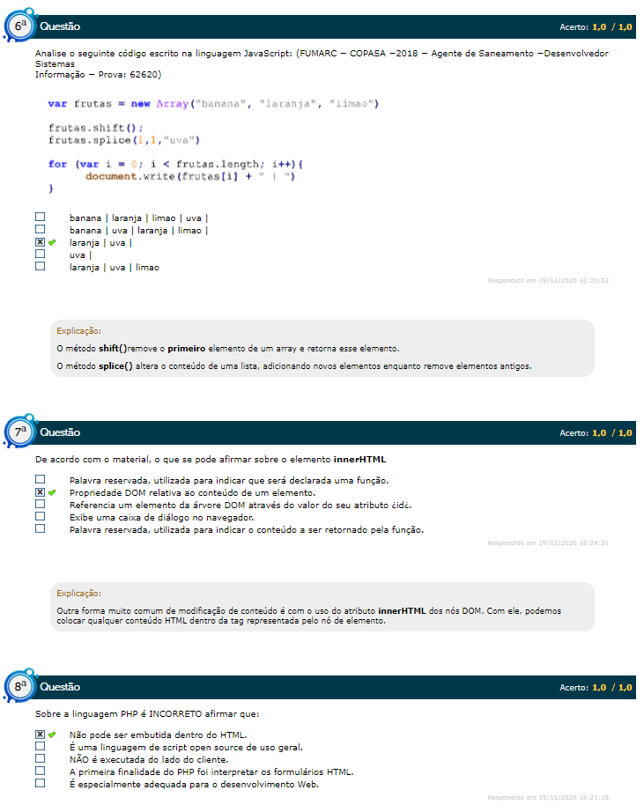
Task: Uncheck the marked 'laranja | uva |' checkbox
Action: pyautogui.click(x=40, y=242)
